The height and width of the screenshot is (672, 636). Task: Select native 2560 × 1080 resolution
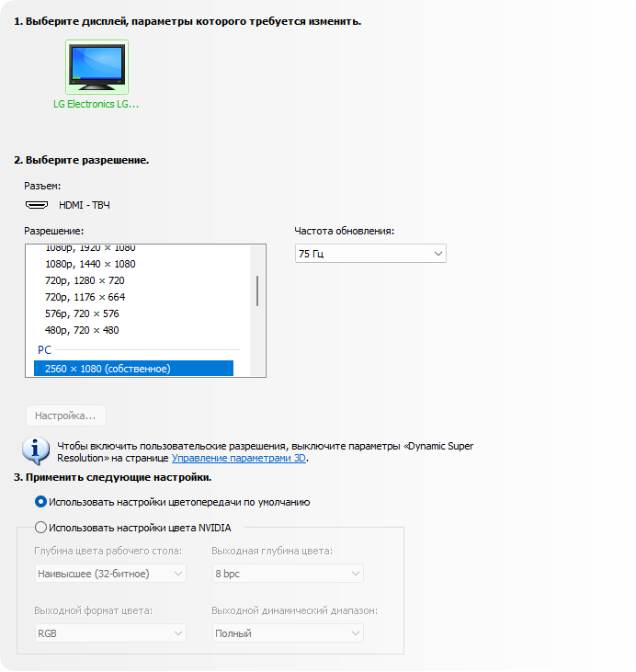click(x=133, y=369)
